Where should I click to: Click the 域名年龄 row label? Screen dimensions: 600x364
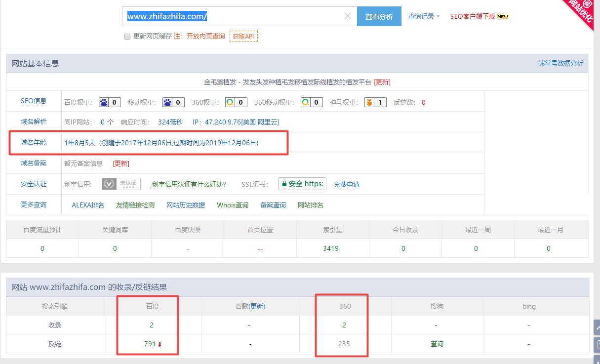coord(34,143)
